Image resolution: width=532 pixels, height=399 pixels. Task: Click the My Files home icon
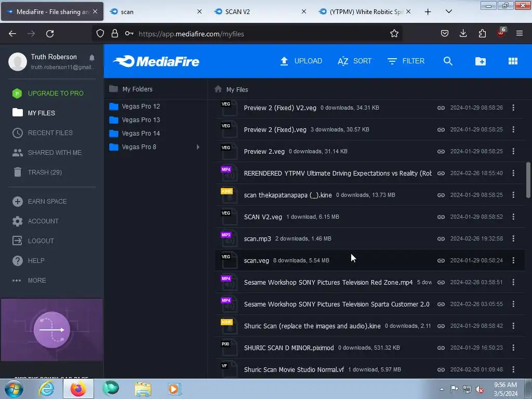point(218,89)
